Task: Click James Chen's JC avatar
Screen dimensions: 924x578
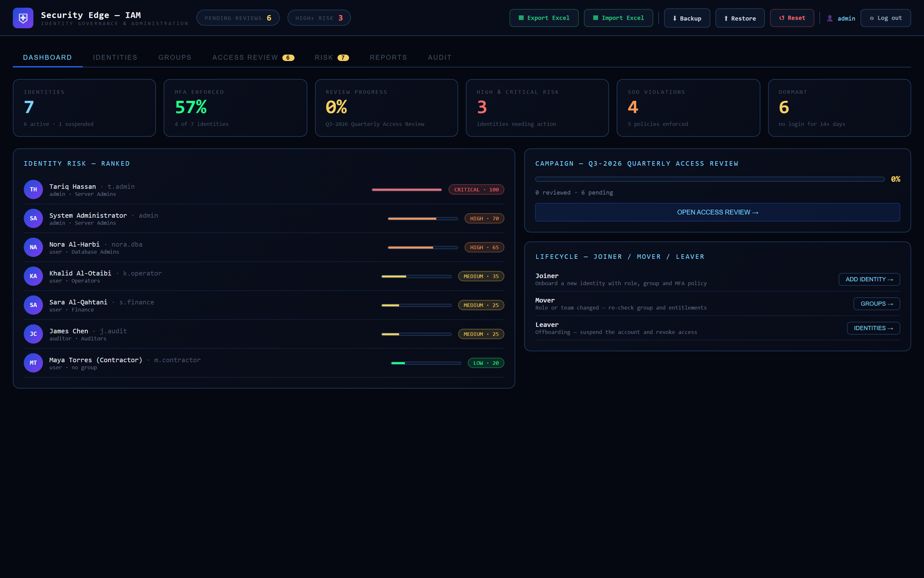Action: click(33, 334)
